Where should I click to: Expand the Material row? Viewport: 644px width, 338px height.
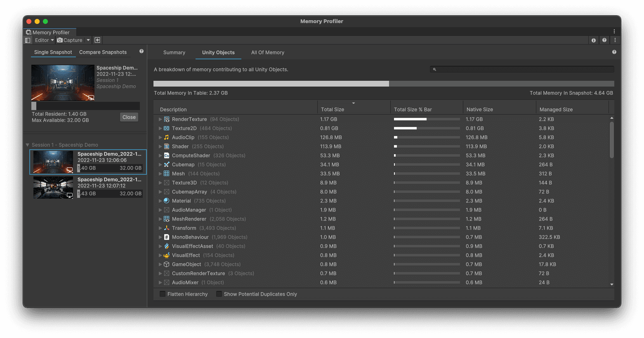160,201
